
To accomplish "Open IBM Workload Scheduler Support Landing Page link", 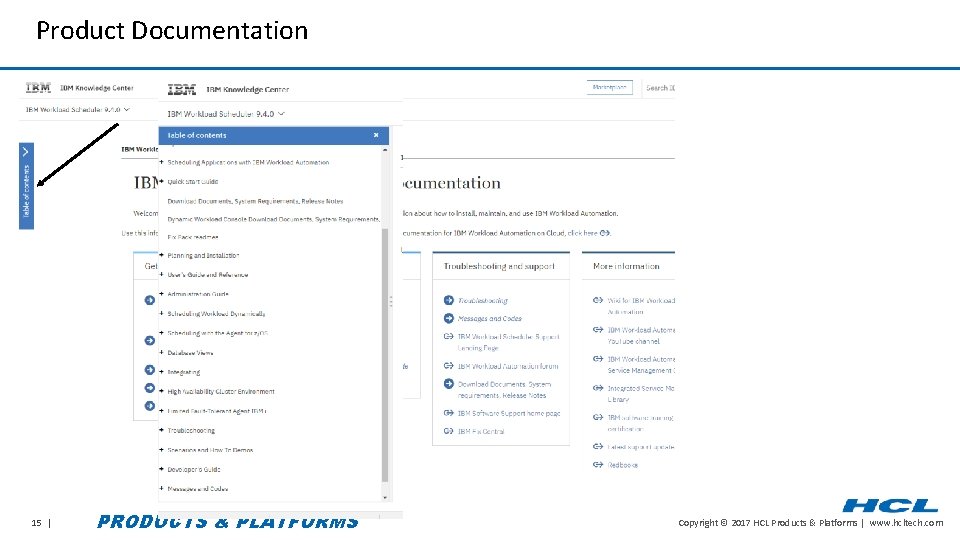I will click(x=508, y=342).
